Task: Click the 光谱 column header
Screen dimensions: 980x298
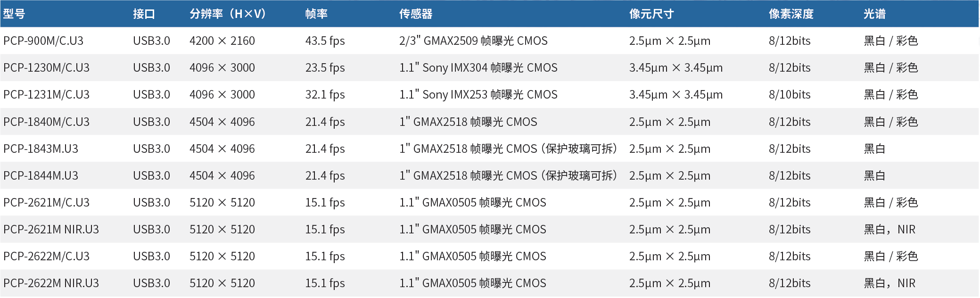Action: [874, 14]
